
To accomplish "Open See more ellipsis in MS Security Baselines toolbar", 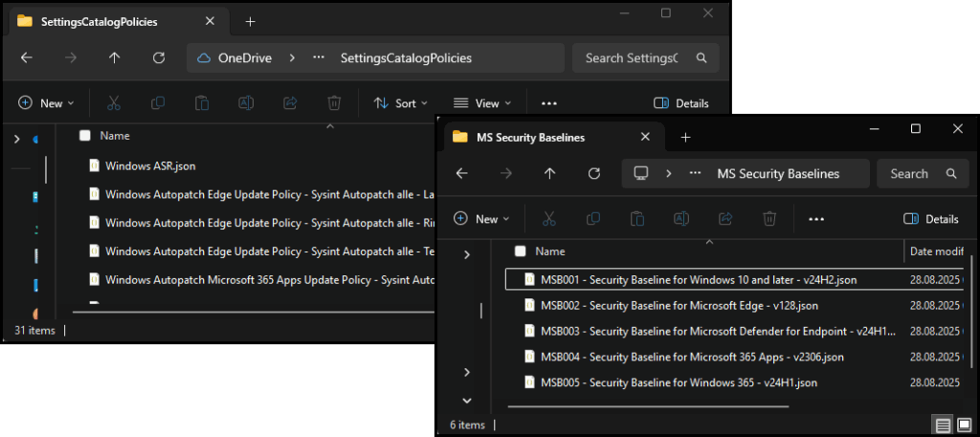I will (x=816, y=218).
